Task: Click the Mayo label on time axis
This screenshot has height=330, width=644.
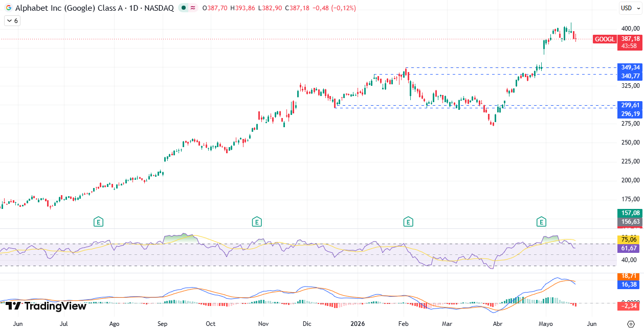Action: [x=546, y=324]
